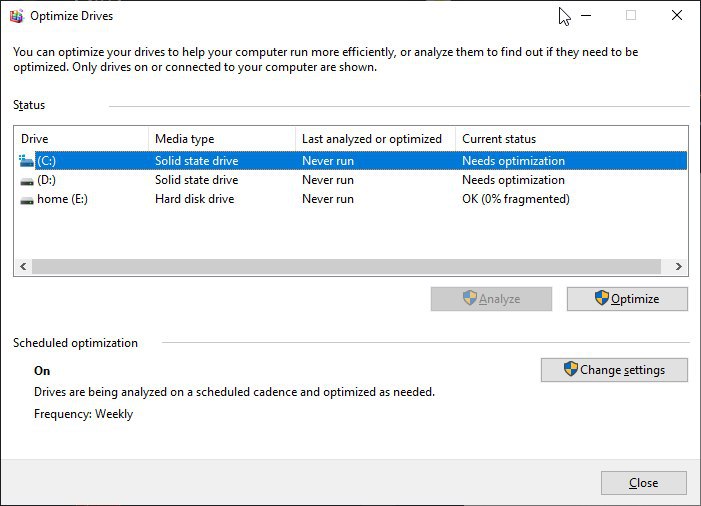
Task: Close window with the title bar X
Action: click(x=677, y=16)
